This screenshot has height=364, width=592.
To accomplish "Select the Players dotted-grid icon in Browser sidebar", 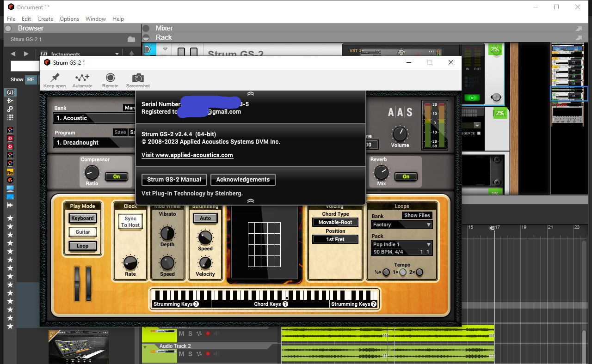I will tap(10, 117).
